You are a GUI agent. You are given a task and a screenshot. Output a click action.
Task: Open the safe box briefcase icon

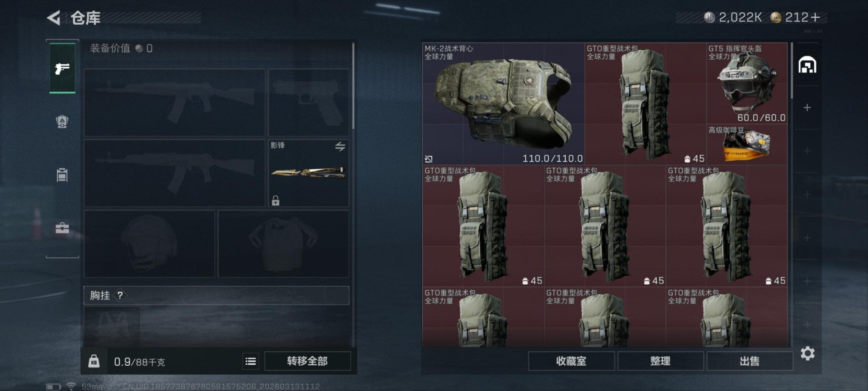[62, 228]
